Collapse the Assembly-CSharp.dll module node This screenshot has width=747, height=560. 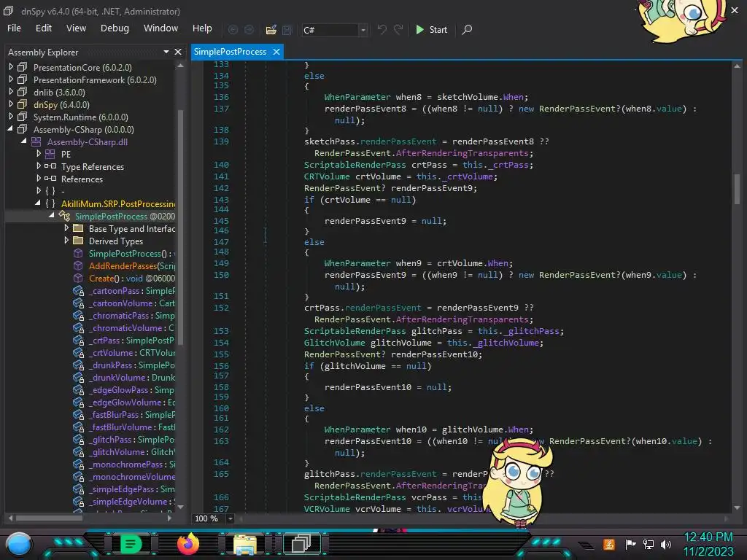[24, 141]
